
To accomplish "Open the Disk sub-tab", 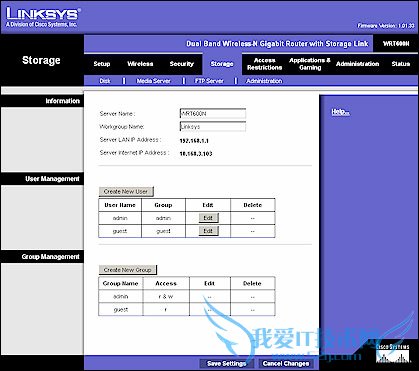I will point(105,81).
